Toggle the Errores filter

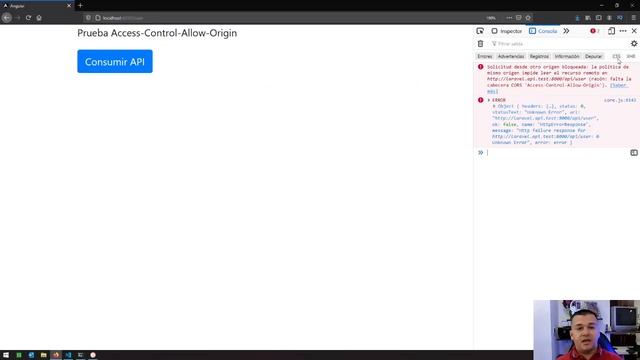(485, 56)
